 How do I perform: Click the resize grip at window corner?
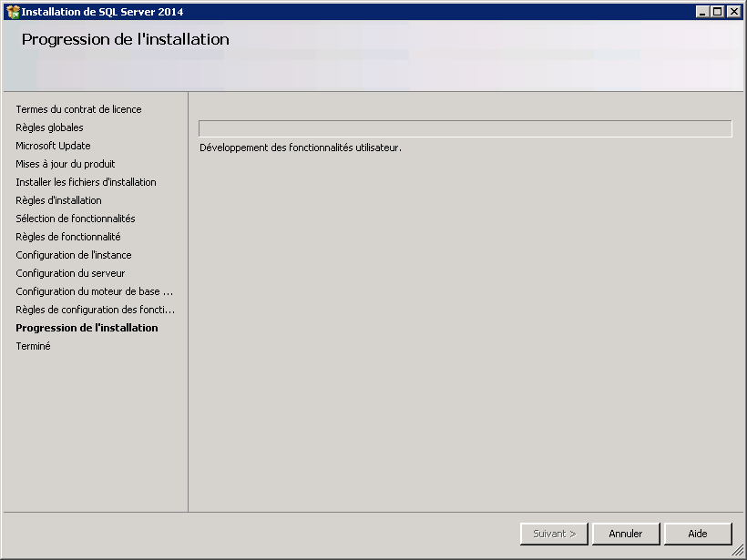coord(738,551)
